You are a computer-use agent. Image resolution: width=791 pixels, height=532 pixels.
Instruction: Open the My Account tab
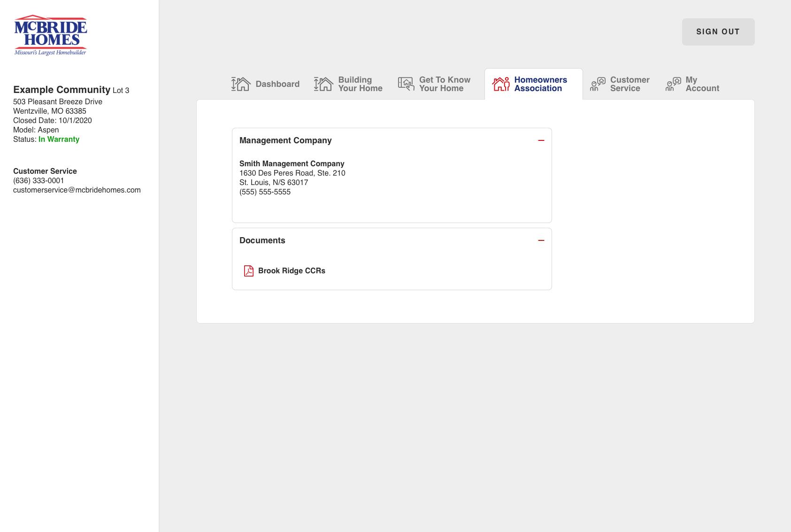coord(702,84)
